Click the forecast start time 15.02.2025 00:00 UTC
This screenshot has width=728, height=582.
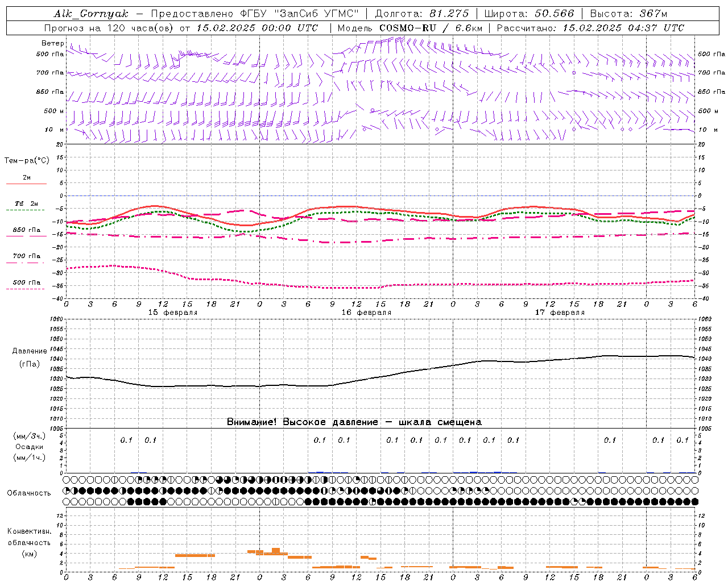point(257,28)
